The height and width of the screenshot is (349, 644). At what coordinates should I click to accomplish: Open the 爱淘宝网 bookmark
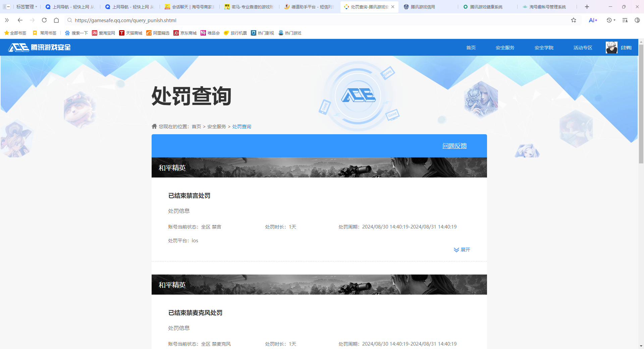103,33
